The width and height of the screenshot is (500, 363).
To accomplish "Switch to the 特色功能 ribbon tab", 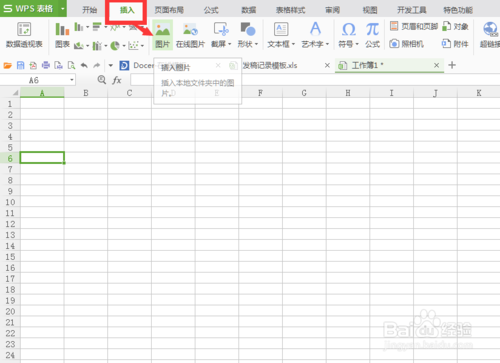I will click(x=458, y=10).
